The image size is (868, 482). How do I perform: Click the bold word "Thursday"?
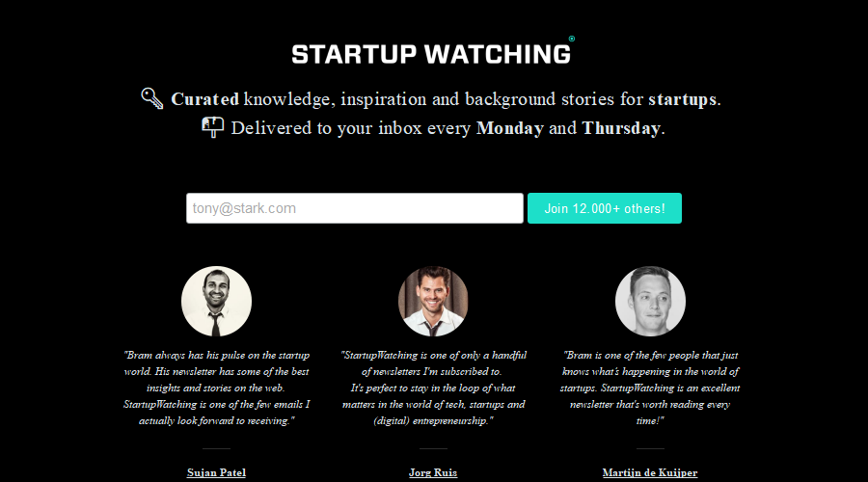click(x=621, y=128)
